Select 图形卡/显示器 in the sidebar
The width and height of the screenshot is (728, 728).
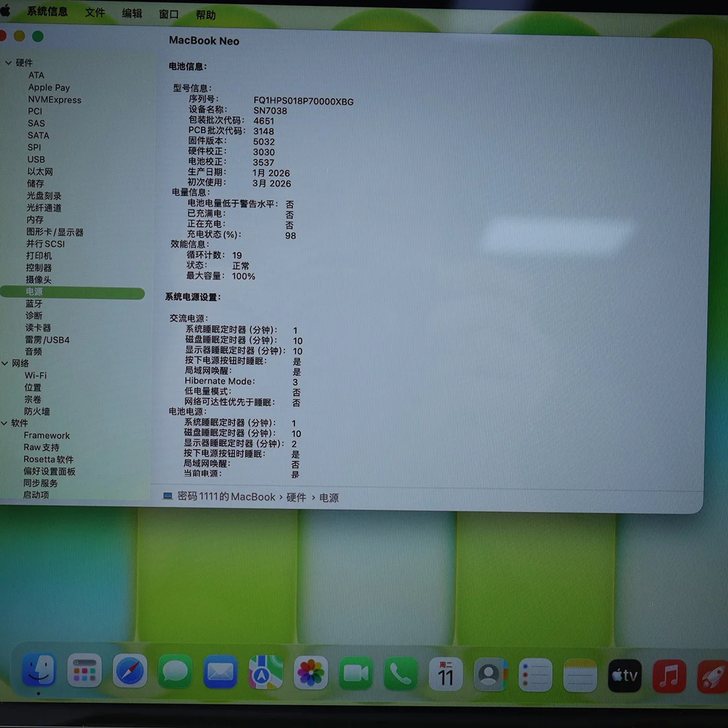tap(55, 232)
